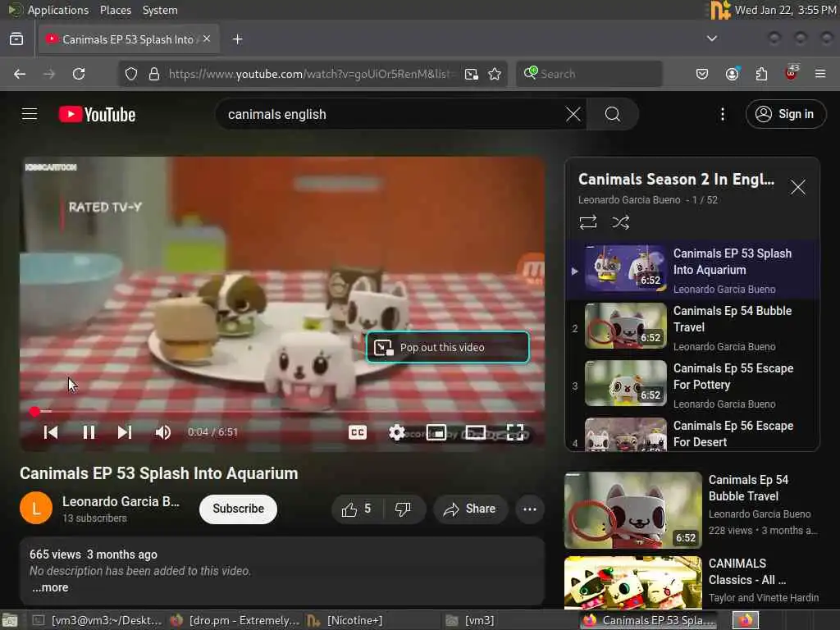The height and width of the screenshot is (630, 840).
Task: Bookmark this page with the star
Action: [x=495, y=74]
